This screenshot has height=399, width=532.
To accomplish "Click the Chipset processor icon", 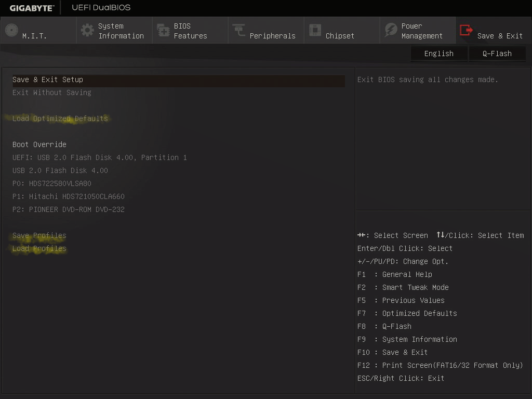I will pos(315,30).
